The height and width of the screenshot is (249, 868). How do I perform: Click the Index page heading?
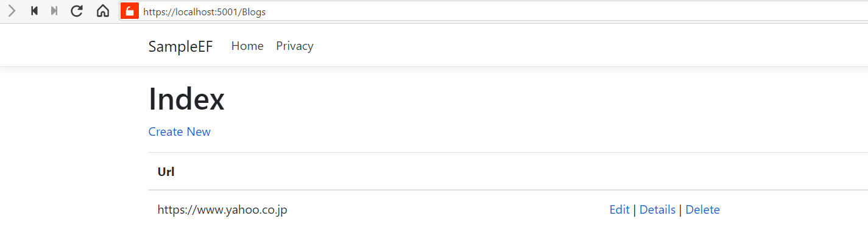[186, 99]
